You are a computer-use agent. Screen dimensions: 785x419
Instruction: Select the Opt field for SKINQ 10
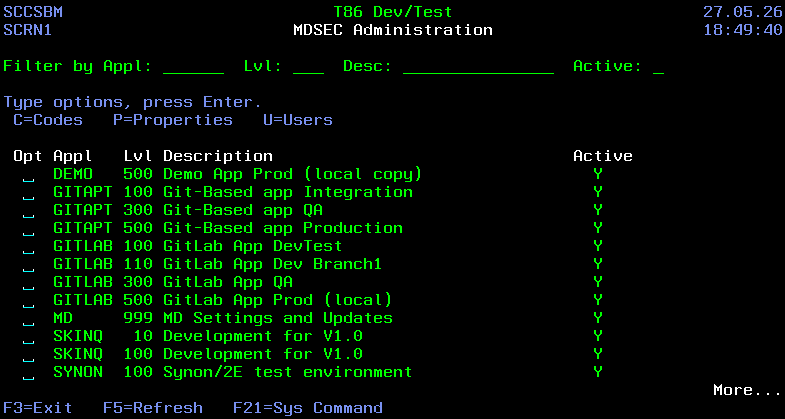click(29, 337)
